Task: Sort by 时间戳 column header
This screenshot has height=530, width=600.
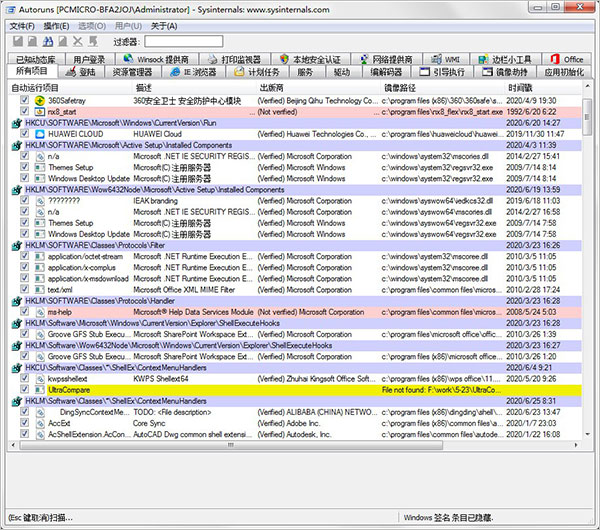Action: click(543, 88)
